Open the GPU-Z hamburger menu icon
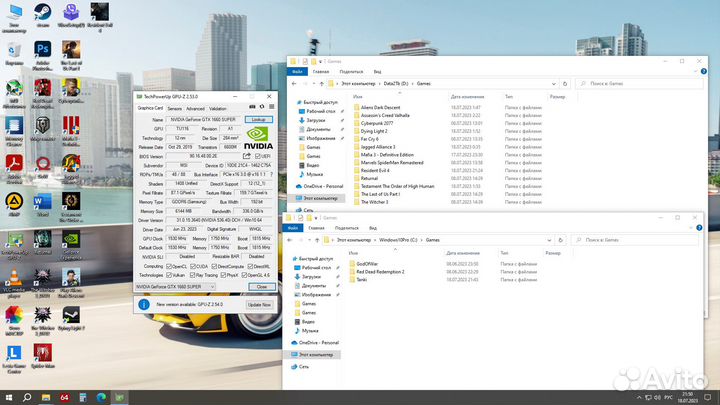 tap(271, 107)
